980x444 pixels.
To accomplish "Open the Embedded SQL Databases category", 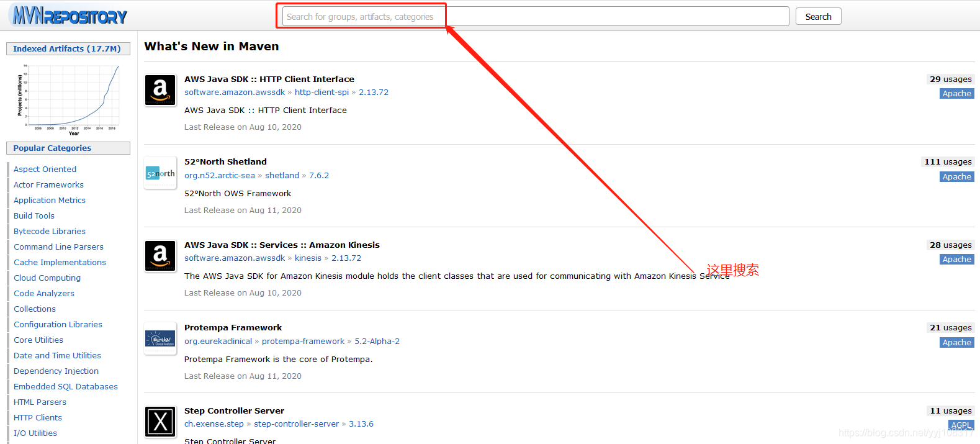I will pos(66,386).
